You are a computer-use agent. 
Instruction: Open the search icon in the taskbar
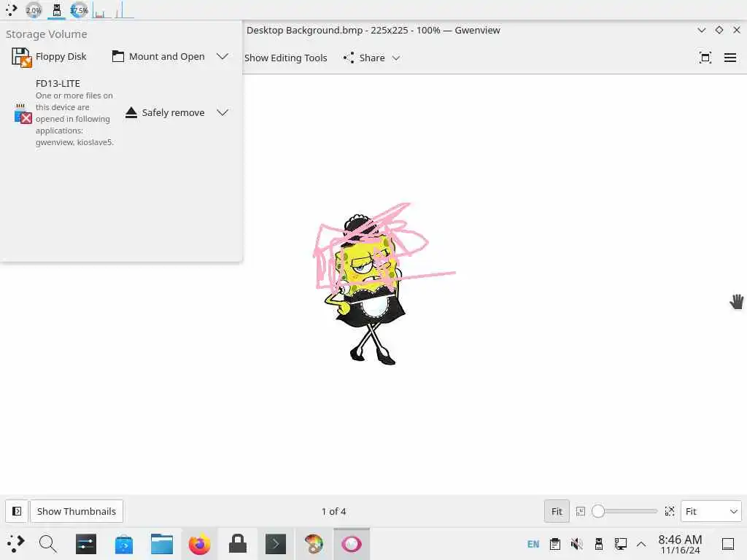47,544
